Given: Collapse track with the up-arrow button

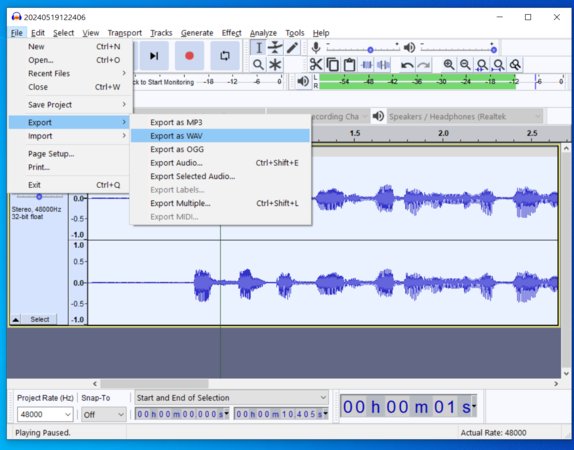Looking at the screenshot, I should [x=15, y=319].
